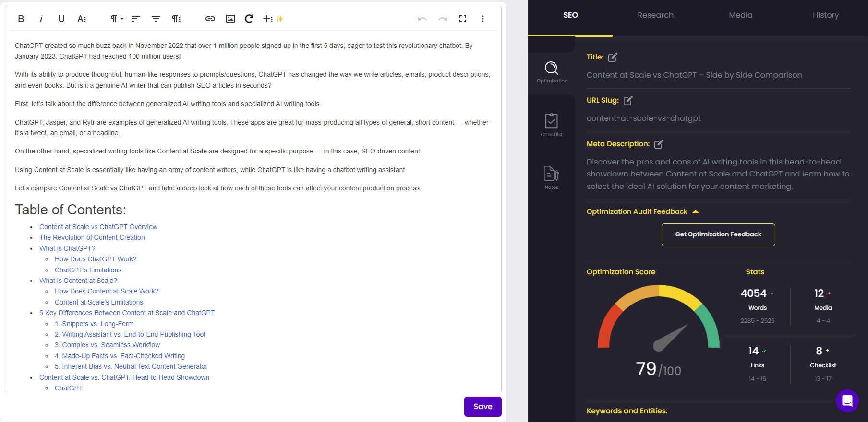
Task: Collapse the Optimization Audit Feedback section
Action: coord(696,211)
